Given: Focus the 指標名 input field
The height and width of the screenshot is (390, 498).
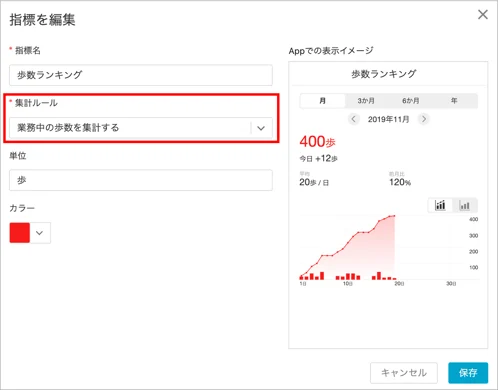Looking at the screenshot, I should coord(141,75).
